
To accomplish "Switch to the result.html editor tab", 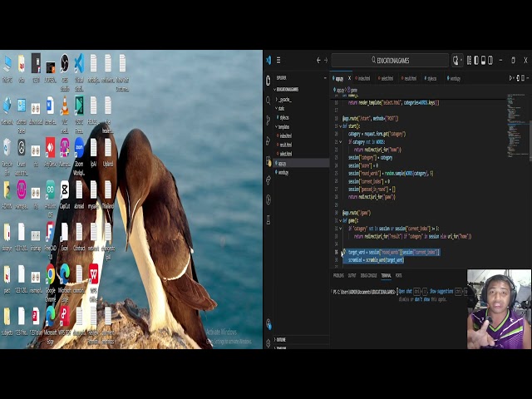I will [408, 78].
